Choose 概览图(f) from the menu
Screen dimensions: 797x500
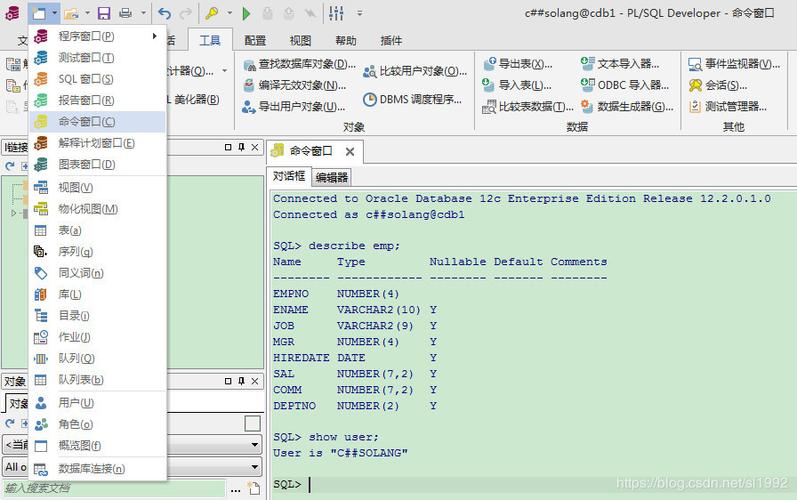point(98,446)
